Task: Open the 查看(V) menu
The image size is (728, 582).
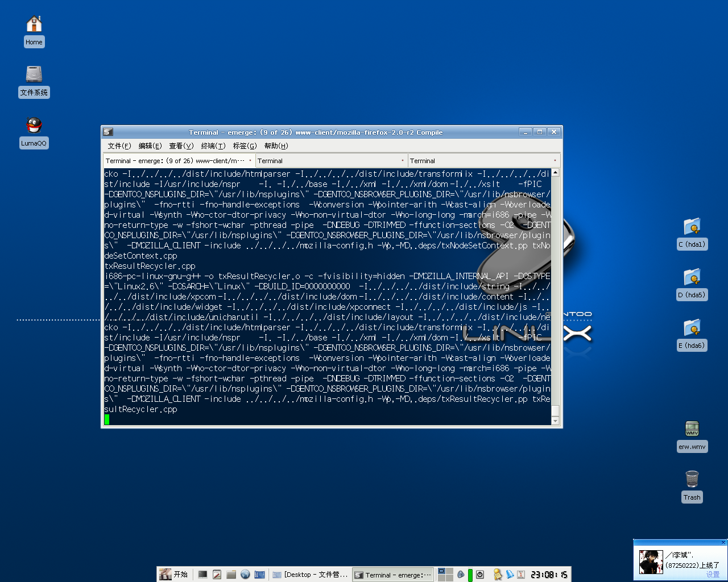Action: pos(181,146)
